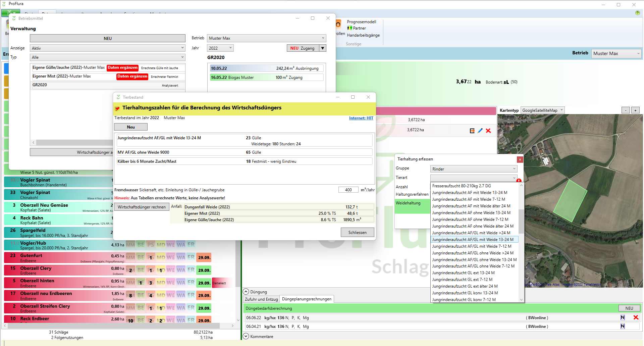This screenshot has width=644, height=346.
Task: Switch to the Zufuhr und Entzug tab
Action: click(261, 299)
